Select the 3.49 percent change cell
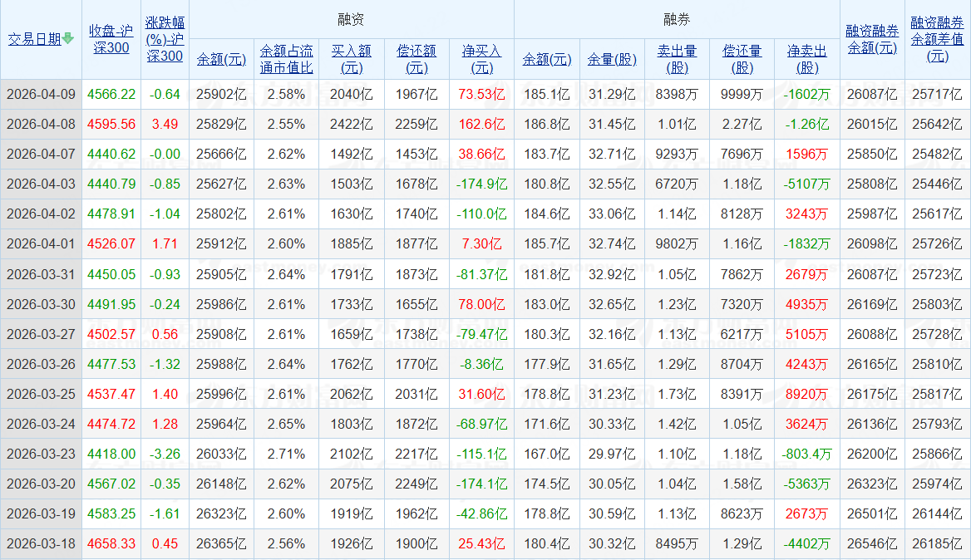The height and width of the screenshot is (560, 971). pos(165,125)
